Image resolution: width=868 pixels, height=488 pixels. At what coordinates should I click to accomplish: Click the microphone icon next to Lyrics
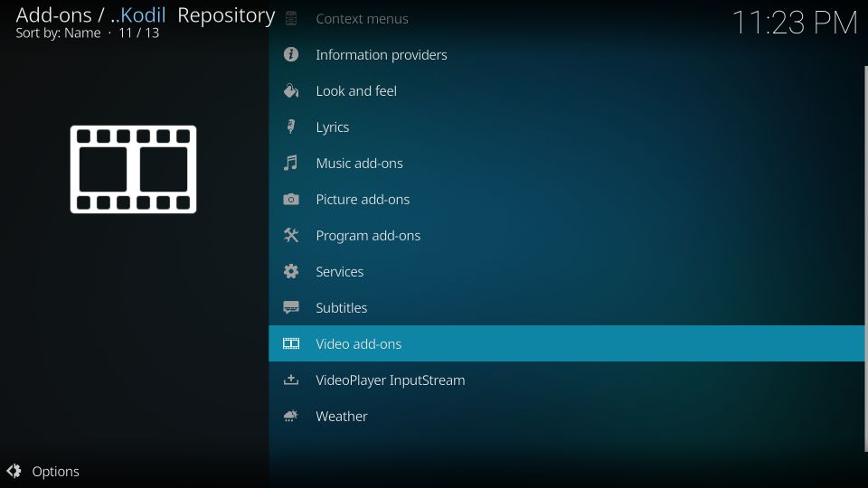click(x=290, y=127)
